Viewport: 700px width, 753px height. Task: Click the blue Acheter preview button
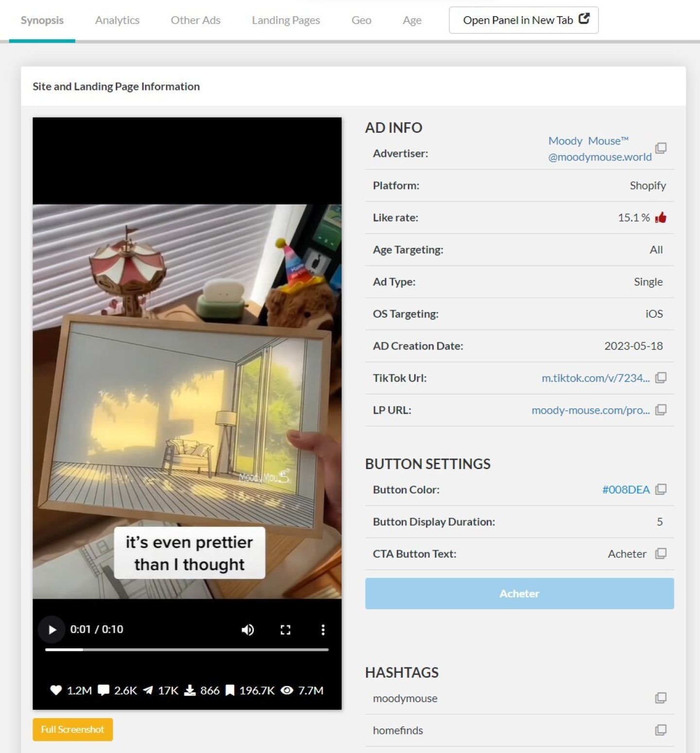point(519,594)
